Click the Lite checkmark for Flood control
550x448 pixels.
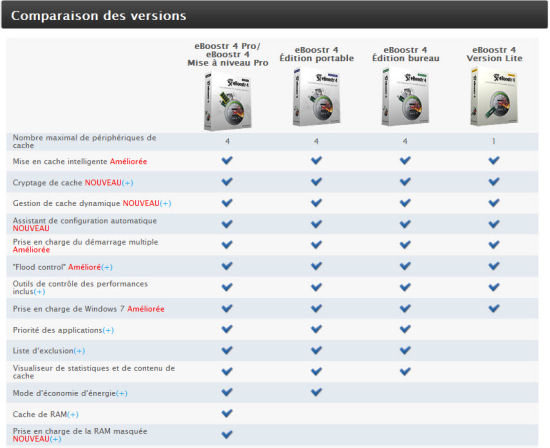point(494,266)
